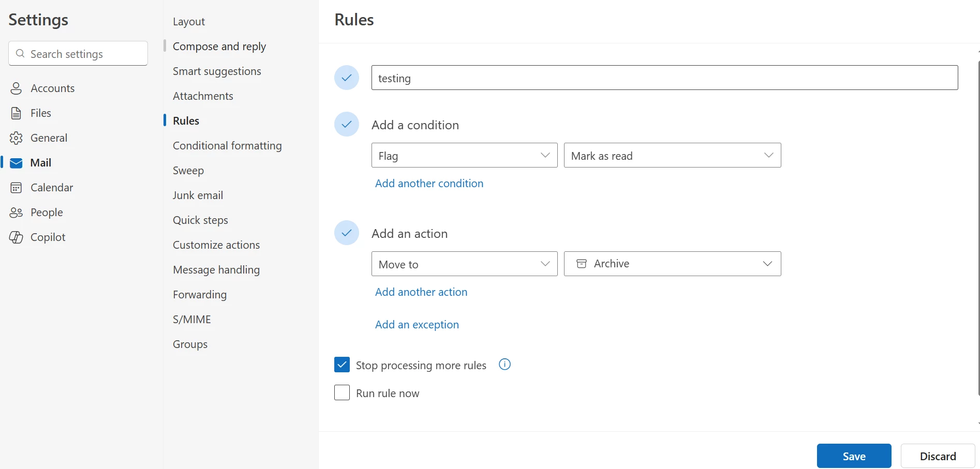
Task: Click the Copilot icon in sidebar
Action: (x=16, y=237)
